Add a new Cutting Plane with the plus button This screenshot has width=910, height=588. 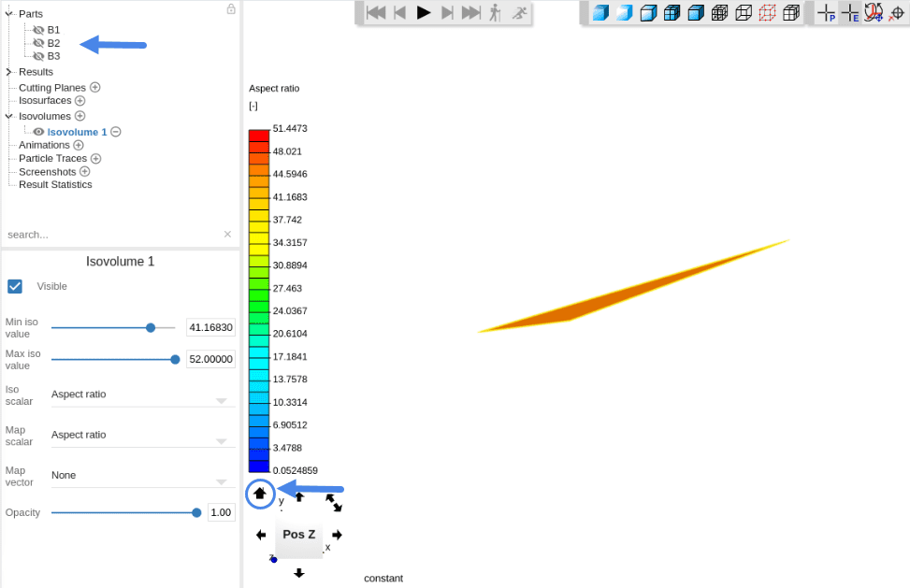pyautogui.click(x=95, y=86)
